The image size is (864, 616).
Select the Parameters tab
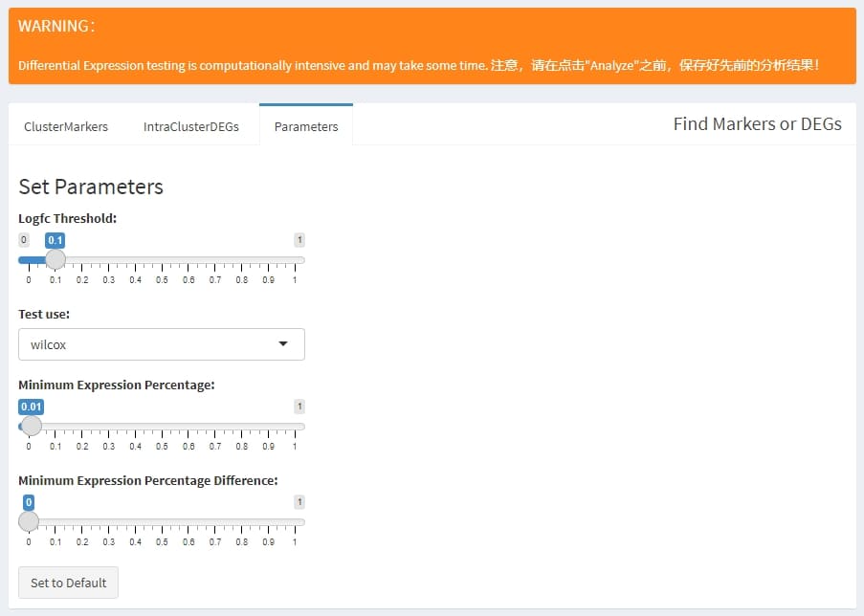pos(306,126)
